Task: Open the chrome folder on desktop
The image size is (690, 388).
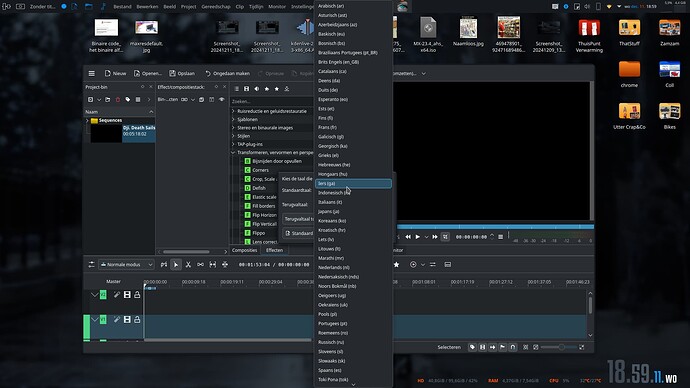Action: coord(629,74)
